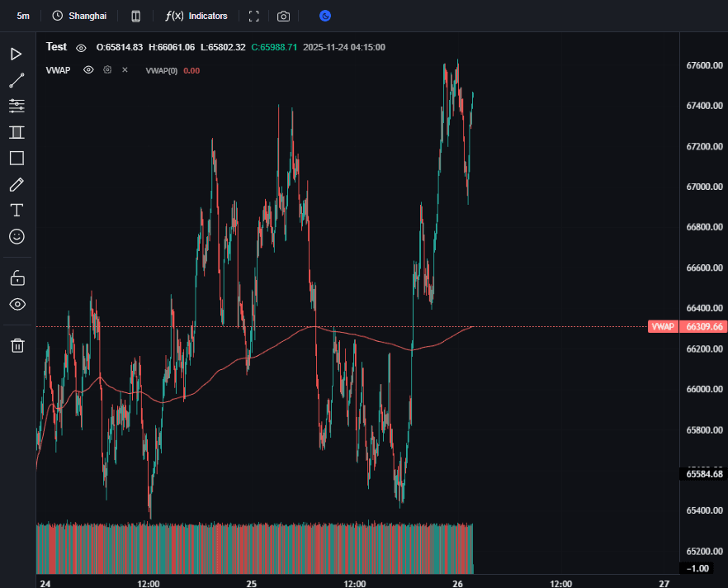The width and height of the screenshot is (728, 588).
Task: Toggle the lock drawings padlock
Action: pyautogui.click(x=17, y=277)
